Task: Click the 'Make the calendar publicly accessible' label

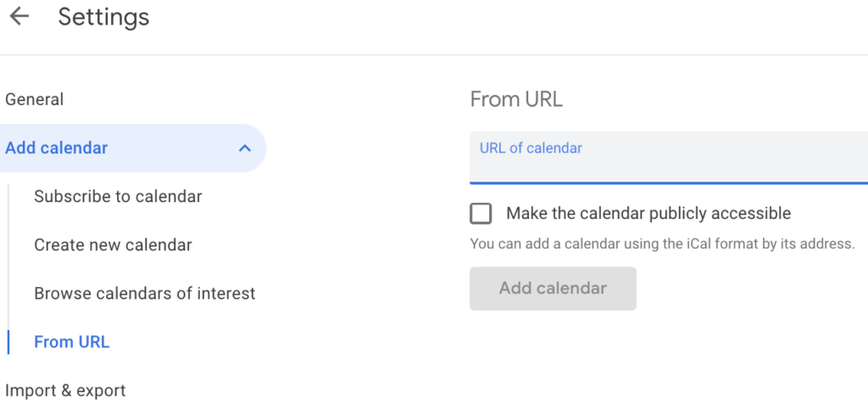Action: pos(648,213)
